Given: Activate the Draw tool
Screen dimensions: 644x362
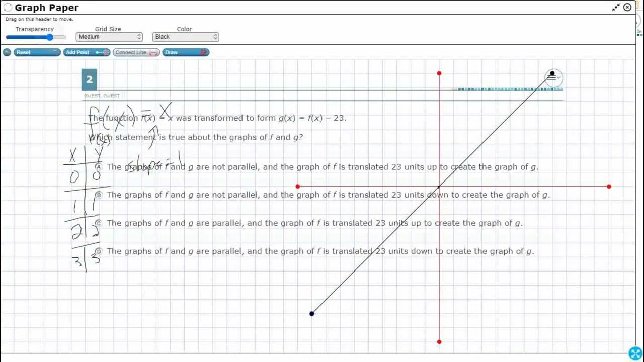Looking at the screenshot, I should click(186, 52).
